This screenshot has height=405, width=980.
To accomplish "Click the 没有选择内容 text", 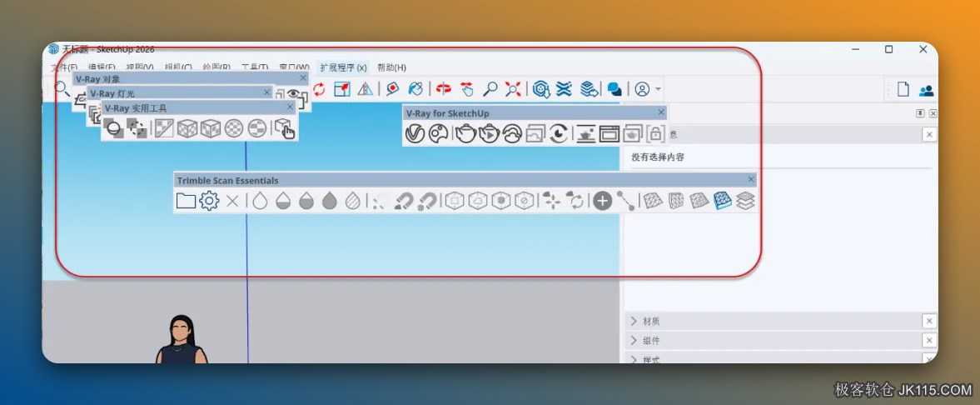I will click(658, 157).
